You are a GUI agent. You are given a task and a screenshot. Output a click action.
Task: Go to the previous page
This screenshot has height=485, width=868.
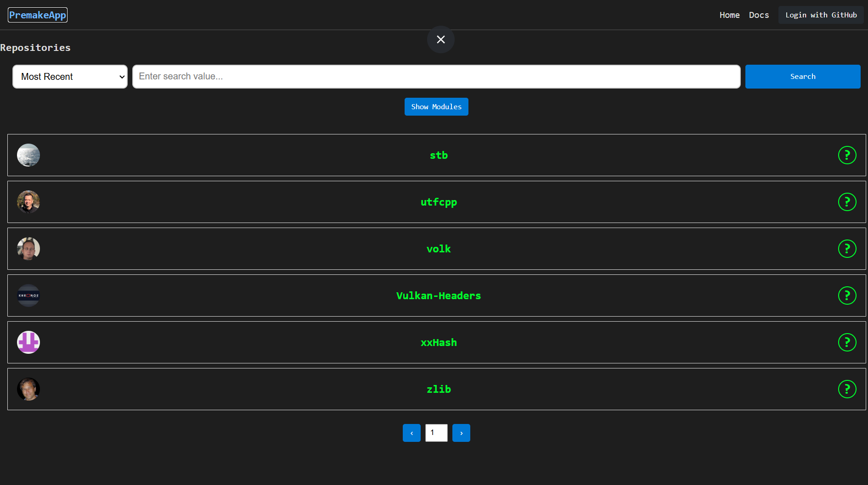[x=411, y=433]
